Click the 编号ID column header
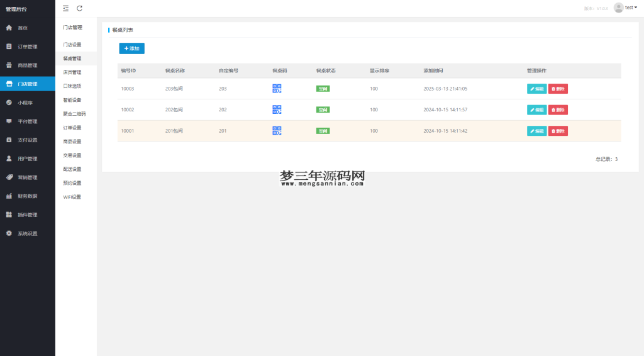644x356 pixels. 128,70
